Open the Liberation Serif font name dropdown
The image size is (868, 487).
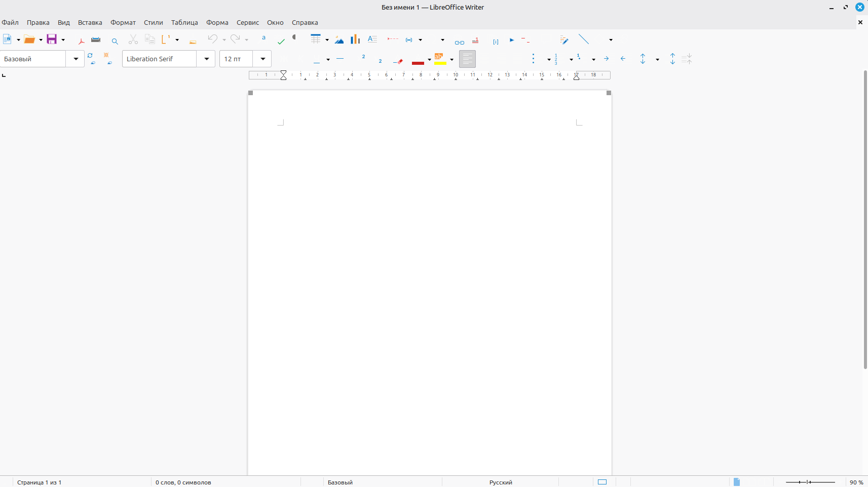[206, 59]
